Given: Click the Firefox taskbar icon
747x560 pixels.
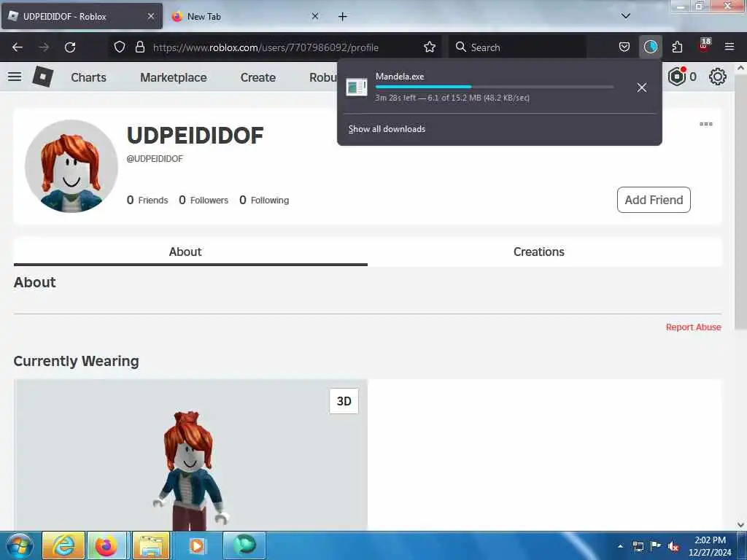Looking at the screenshot, I should click(x=107, y=545).
